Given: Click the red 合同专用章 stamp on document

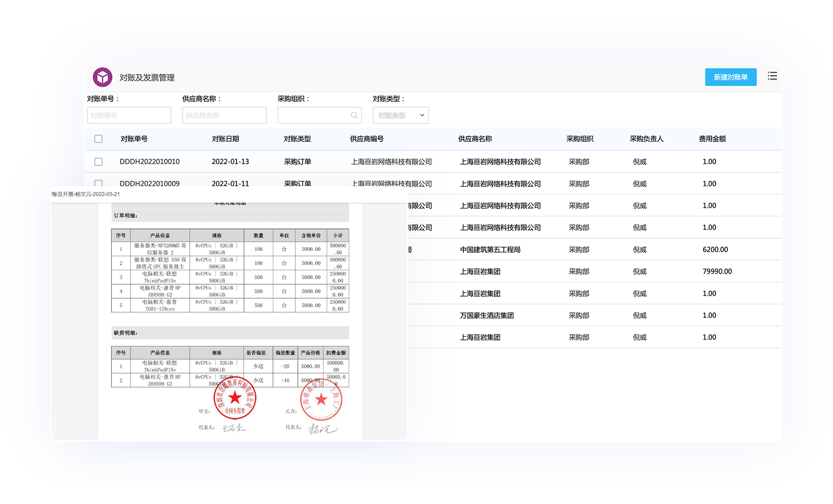Looking at the screenshot, I should [235, 398].
